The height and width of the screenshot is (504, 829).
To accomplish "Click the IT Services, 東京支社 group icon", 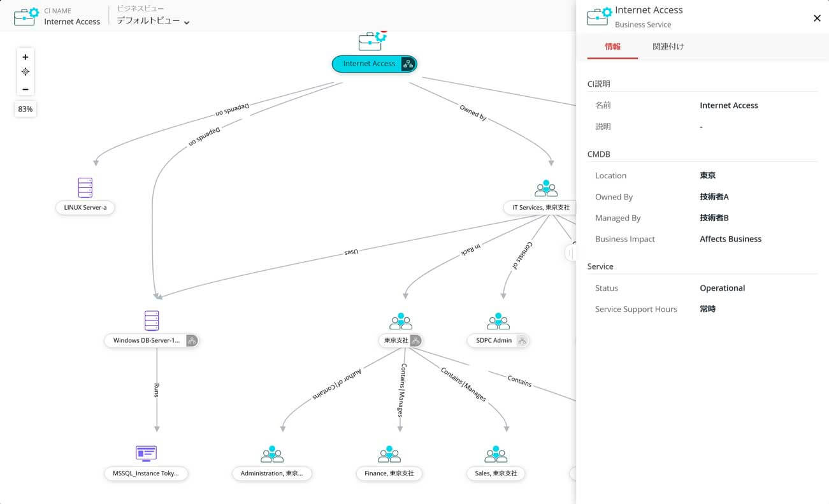I will pos(545,187).
